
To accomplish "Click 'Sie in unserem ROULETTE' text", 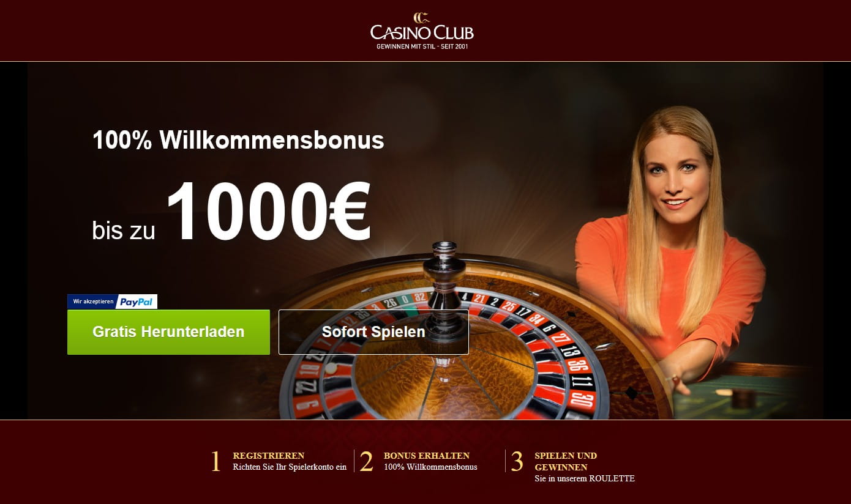I will pyautogui.click(x=585, y=479).
